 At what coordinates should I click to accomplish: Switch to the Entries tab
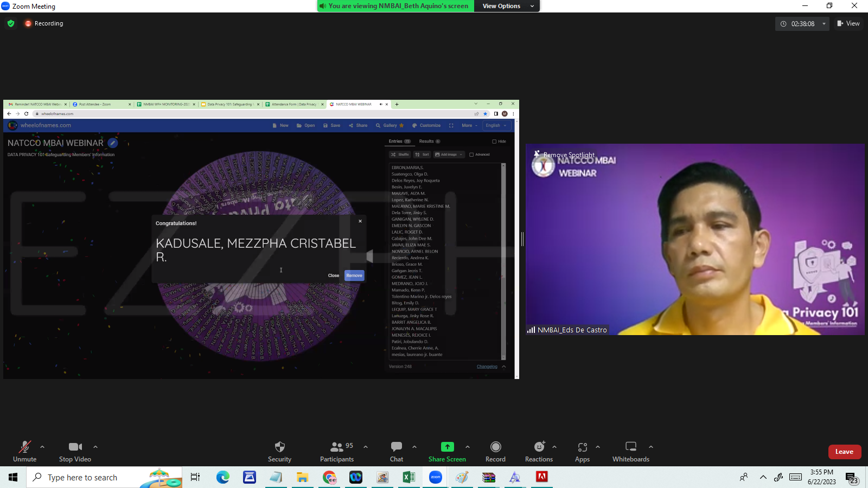399,142
